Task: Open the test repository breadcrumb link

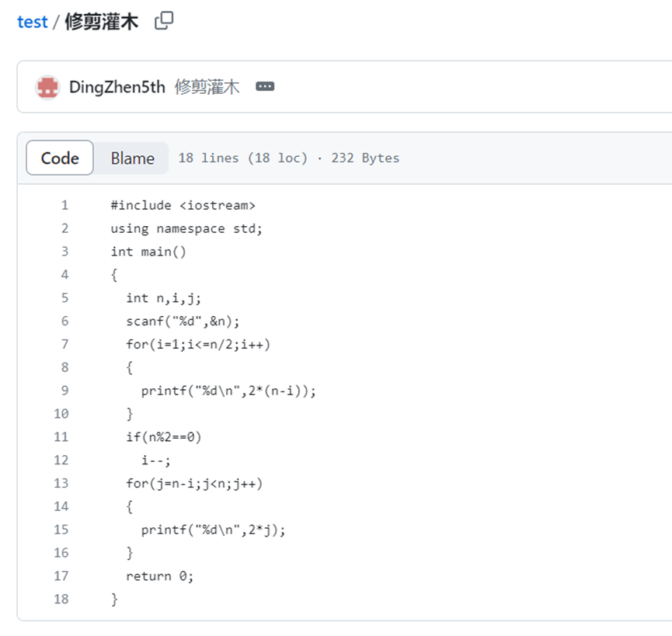Action: point(32,22)
